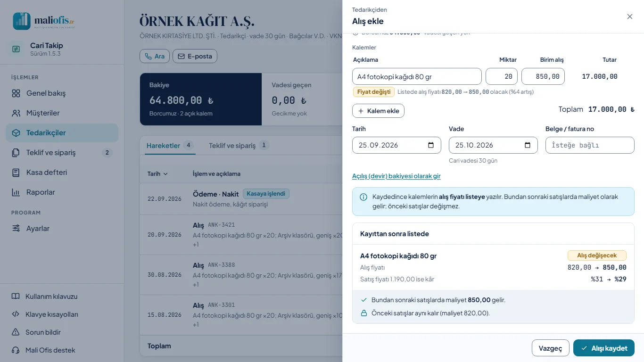Click the ANK-3388 purchase row
Viewport: 644px width, 362px height.
(241, 275)
